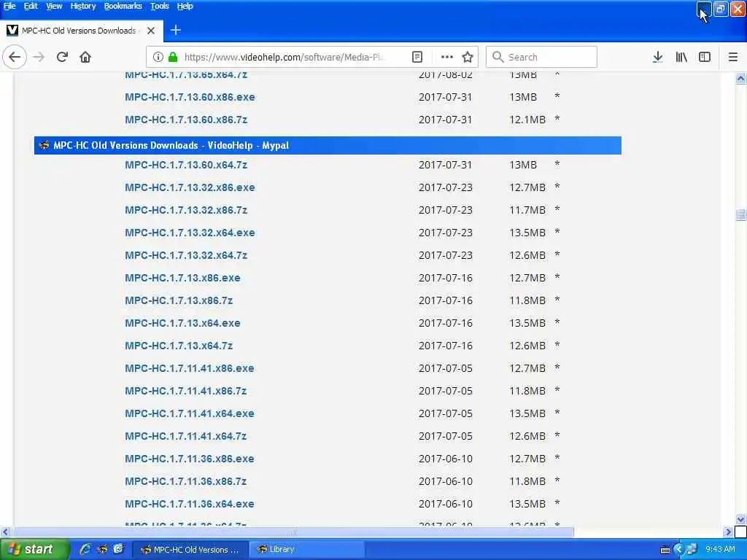
Task: Click the 9:43 AM system clock
Action: (x=720, y=550)
